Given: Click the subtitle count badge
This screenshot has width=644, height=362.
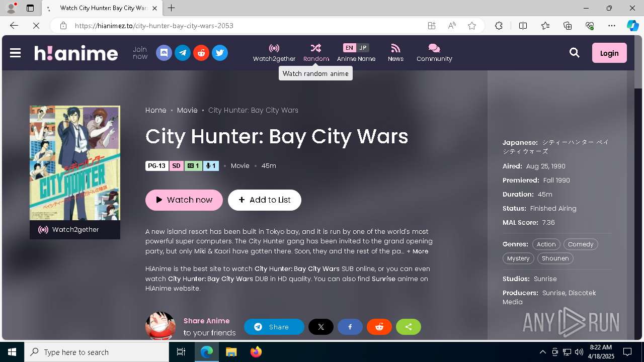Looking at the screenshot, I should [193, 166].
